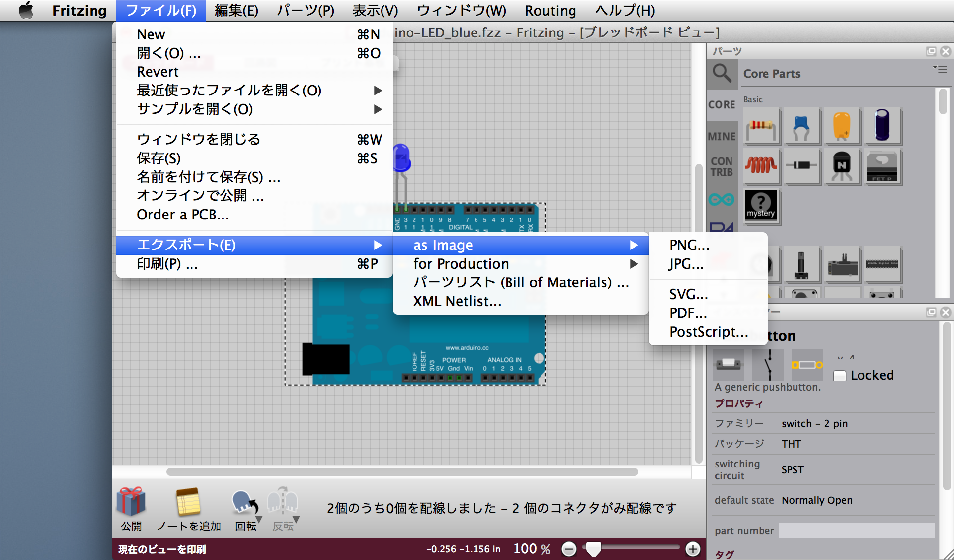Click the Flip part icon
The width and height of the screenshot is (954, 560).
point(282,502)
